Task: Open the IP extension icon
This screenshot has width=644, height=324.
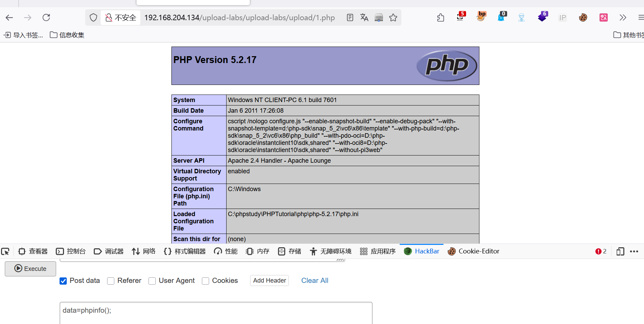Action: point(563,17)
